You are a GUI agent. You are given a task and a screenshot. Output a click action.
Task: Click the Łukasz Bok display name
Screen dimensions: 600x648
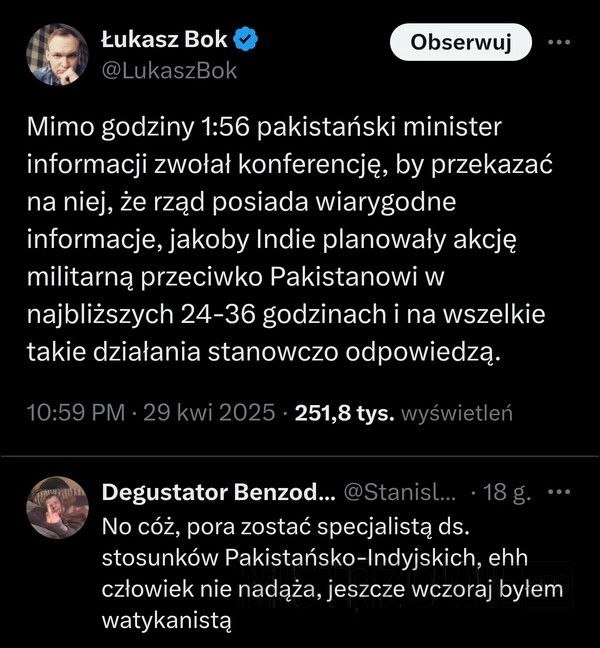point(165,40)
